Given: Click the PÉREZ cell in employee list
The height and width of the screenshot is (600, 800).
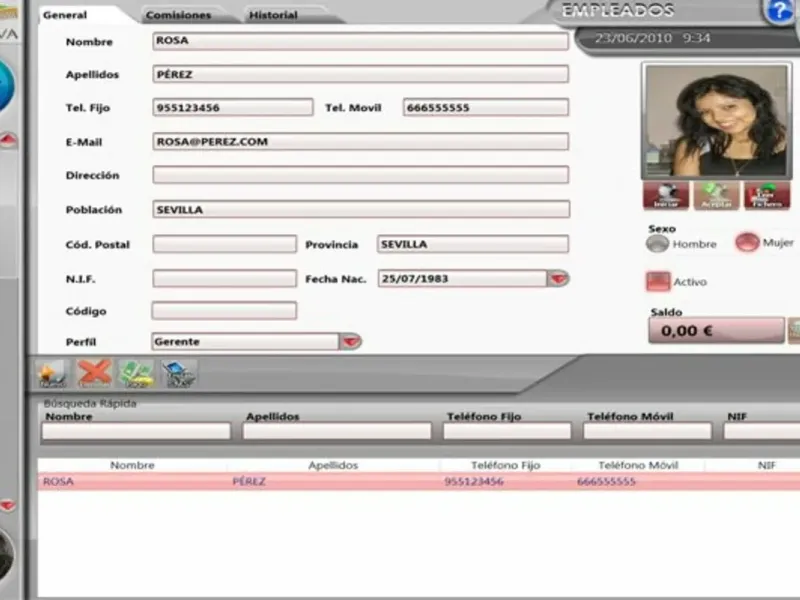Looking at the screenshot, I should tap(249, 481).
